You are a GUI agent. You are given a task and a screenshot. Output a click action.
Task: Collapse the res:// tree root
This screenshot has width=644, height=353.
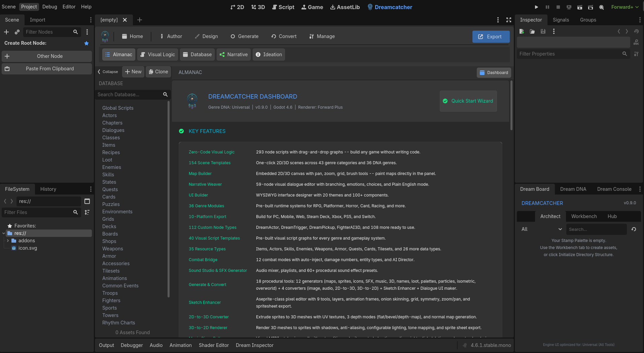tap(4, 233)
